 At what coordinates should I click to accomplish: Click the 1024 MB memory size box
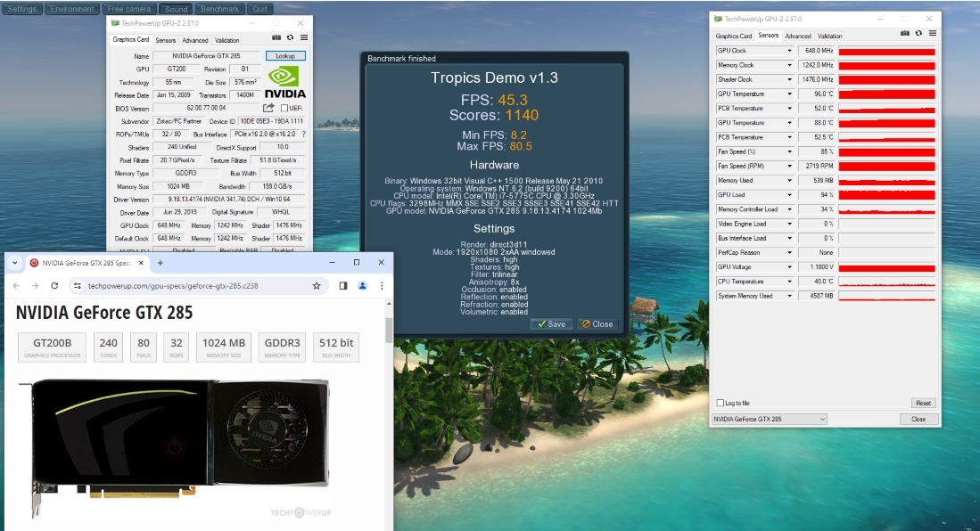pyautogui.click(x=224, y=347)
